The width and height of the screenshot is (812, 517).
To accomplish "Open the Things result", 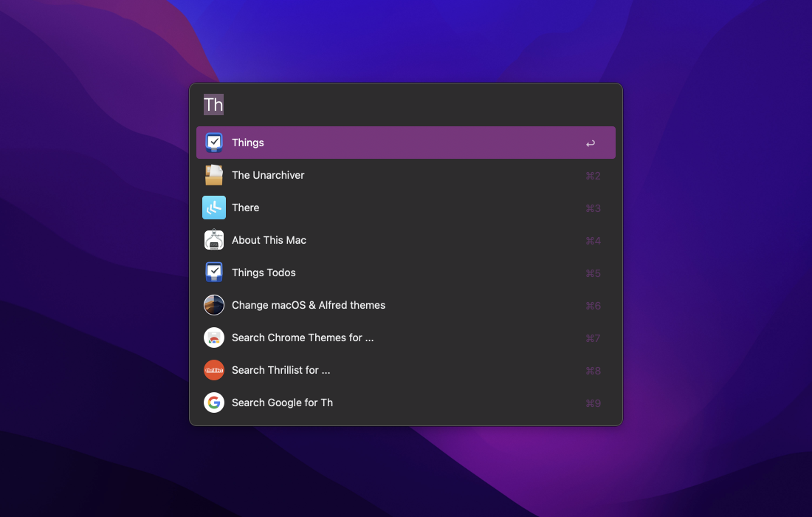I will 406,143.
